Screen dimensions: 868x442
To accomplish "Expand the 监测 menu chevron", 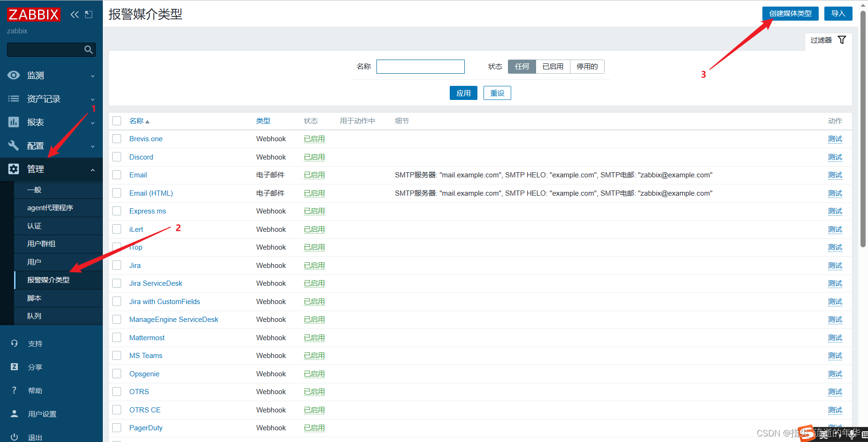I will coord(92,76).
